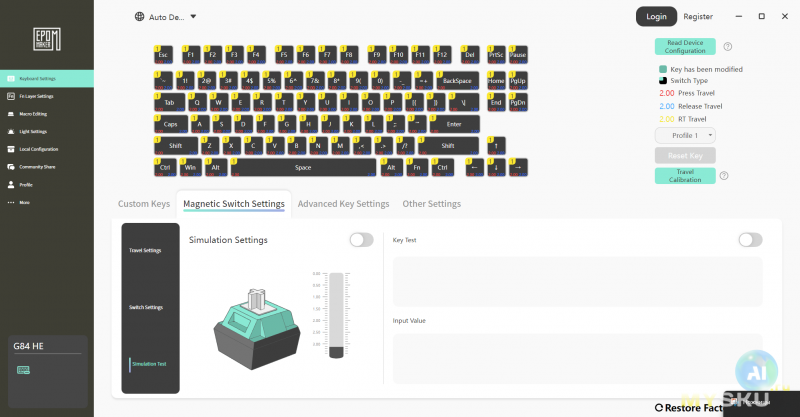The image size is (800, 417).
Task: Start Travel Calibration
Action: (685, 176)
